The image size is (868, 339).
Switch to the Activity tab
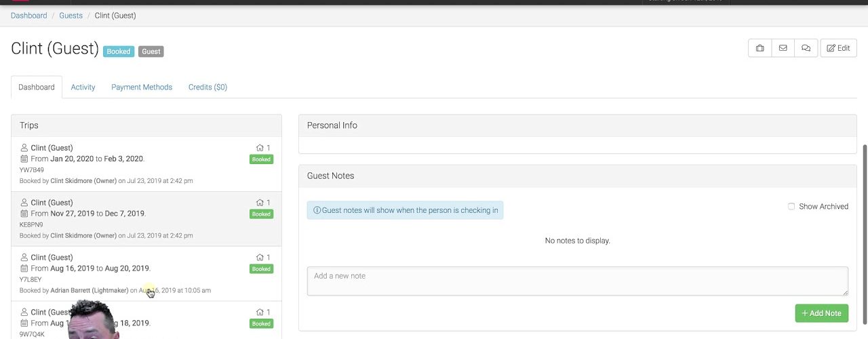[x=83, y=87]
